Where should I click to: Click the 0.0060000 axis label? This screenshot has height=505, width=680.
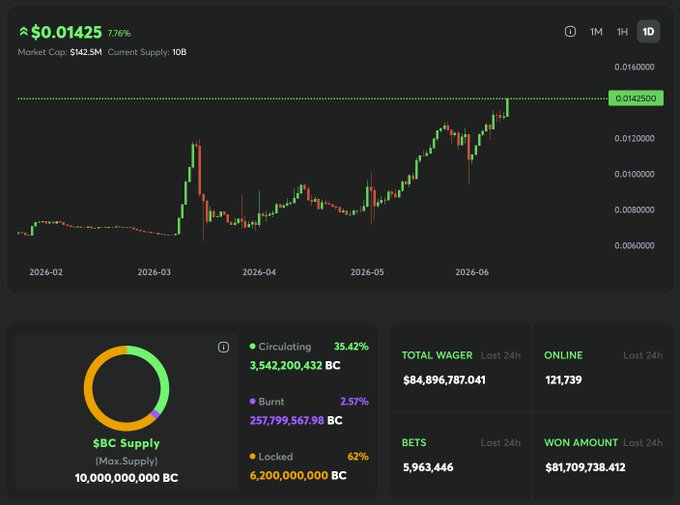(634, 245)
